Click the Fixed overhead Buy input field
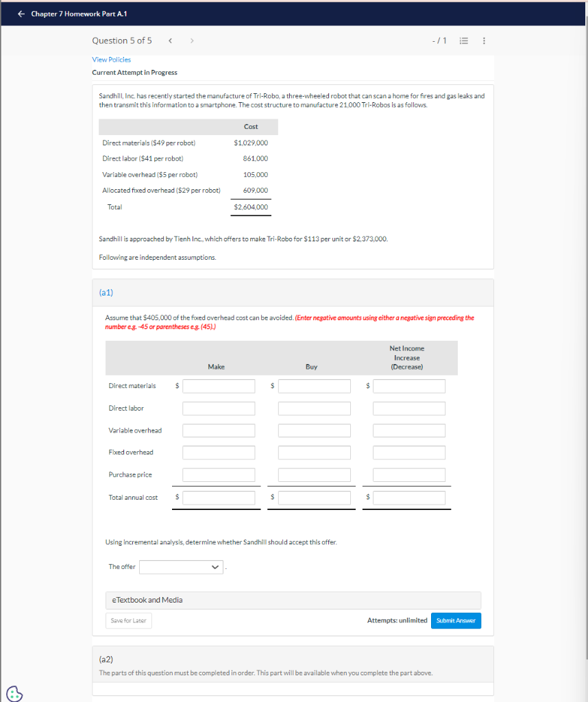This screenshot has width=588, height=702. coord(314,452)
